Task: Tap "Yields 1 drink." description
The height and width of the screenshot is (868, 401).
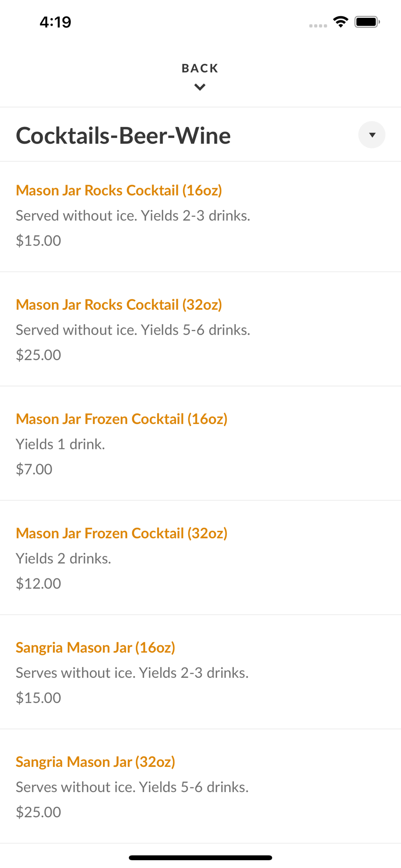Action: (60, 444)
